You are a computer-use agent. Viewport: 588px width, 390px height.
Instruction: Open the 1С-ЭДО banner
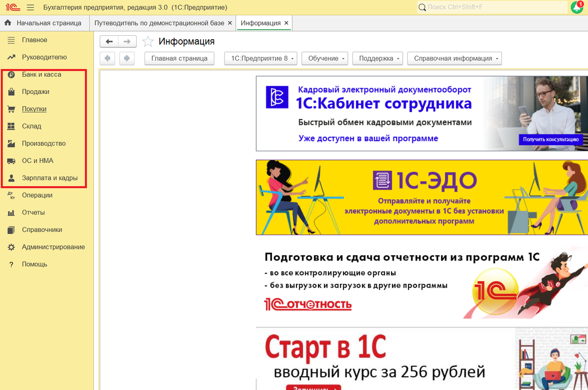coord(421,197)
